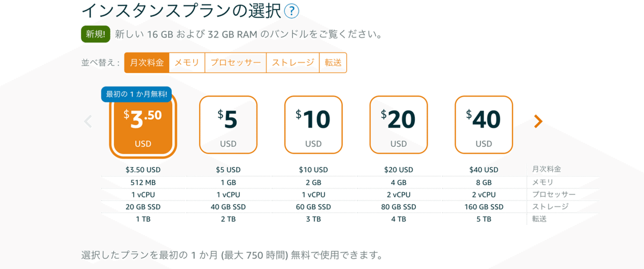This screenshot has width=644, height=269.
Task: Choose the $20 USD plan card
Action: tap(399, 125)
